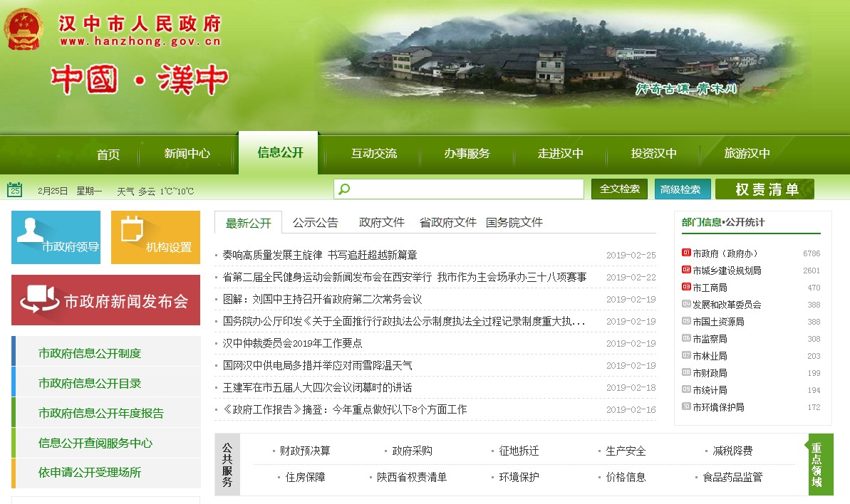The image size is (850, 504).
Task: Go to 互动交流 in navigation bar
Action: click(374, 154)
